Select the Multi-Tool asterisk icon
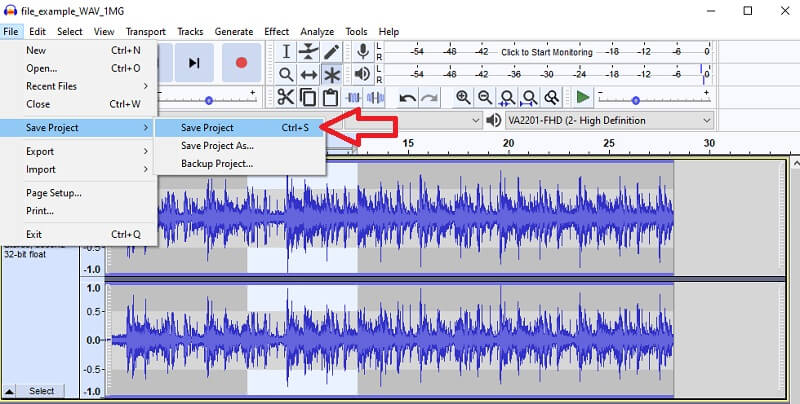 [331, 74]
